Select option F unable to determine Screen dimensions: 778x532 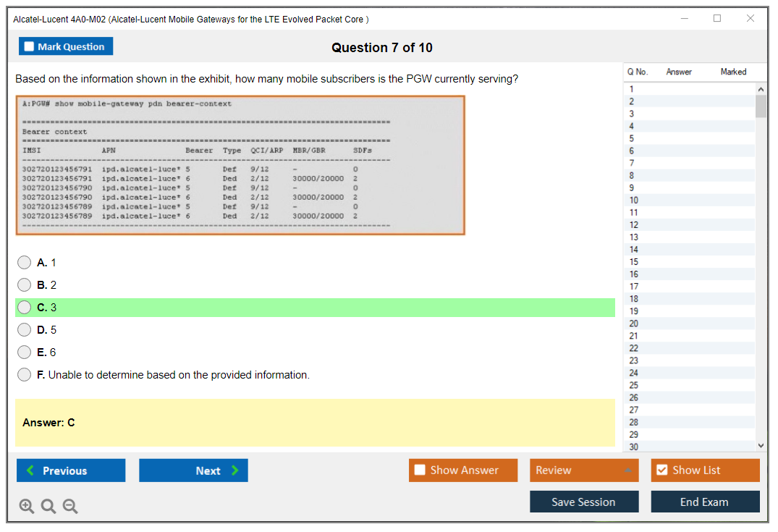pyautogui.click(x=25, y=375)
